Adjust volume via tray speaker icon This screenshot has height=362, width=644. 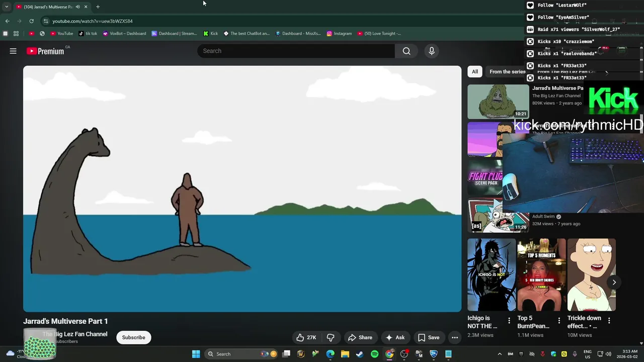608,354
